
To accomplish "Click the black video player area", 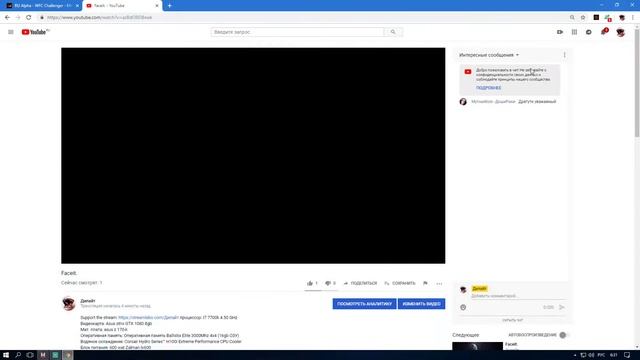I will tap(253, 156).
